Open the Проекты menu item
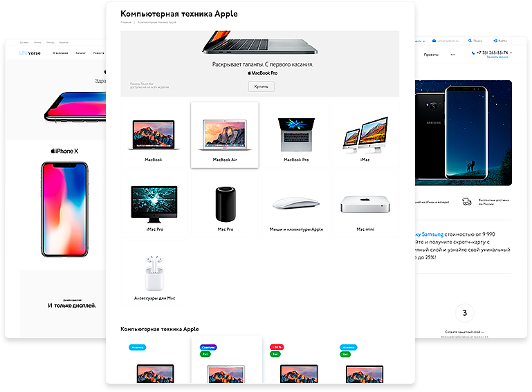532x392 pixels. pos(431,55)
